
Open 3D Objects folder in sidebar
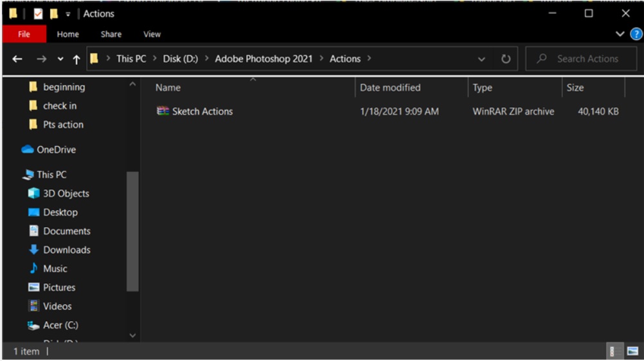point(66,193)
